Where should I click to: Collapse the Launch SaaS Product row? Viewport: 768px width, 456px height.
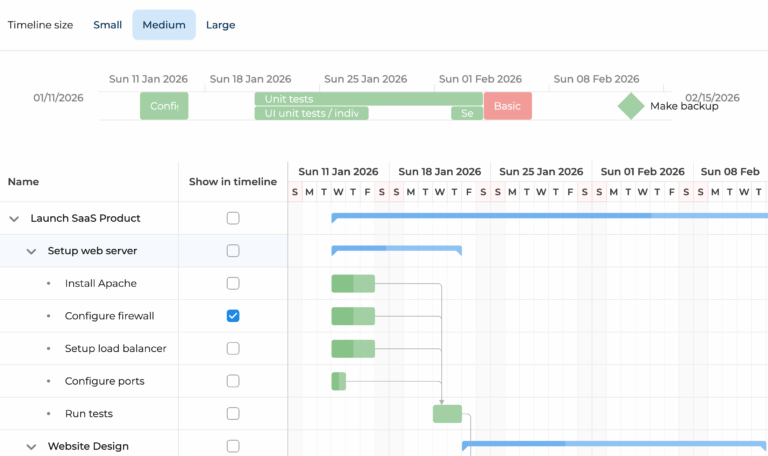point(14,218)
